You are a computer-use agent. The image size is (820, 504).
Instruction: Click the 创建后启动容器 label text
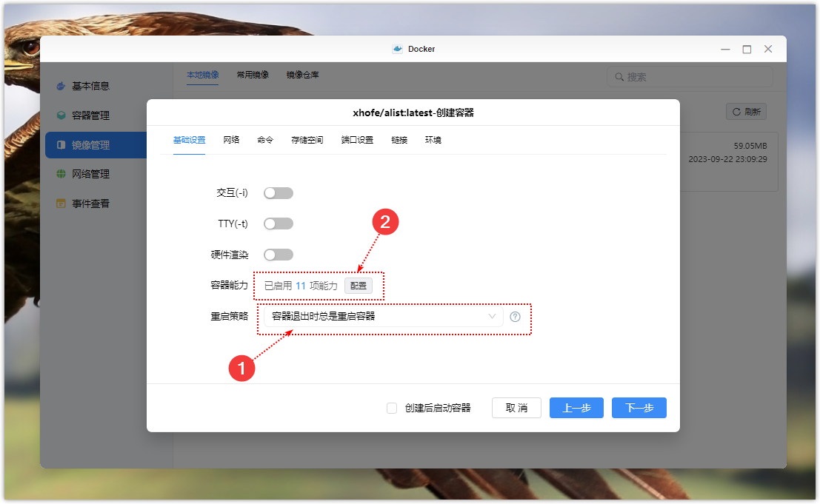pyautogui.click(x=438, y=408)
